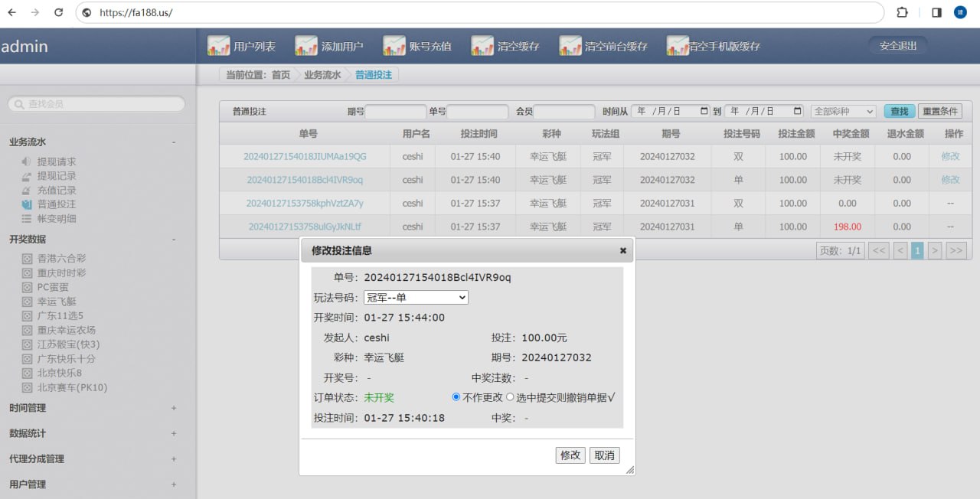The height and width of the screenshot is (499, 980).
Task: Click the browser extensions puzzle icon
Action: (902, 12)
